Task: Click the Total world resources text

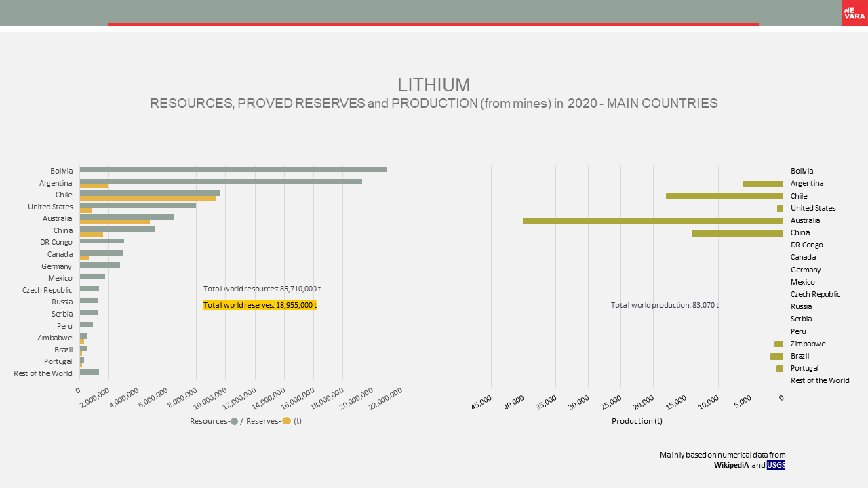Action: click(262, 289)
